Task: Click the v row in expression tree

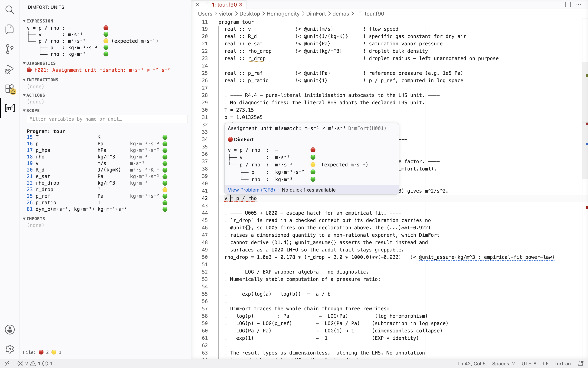Action: [68, 34]
